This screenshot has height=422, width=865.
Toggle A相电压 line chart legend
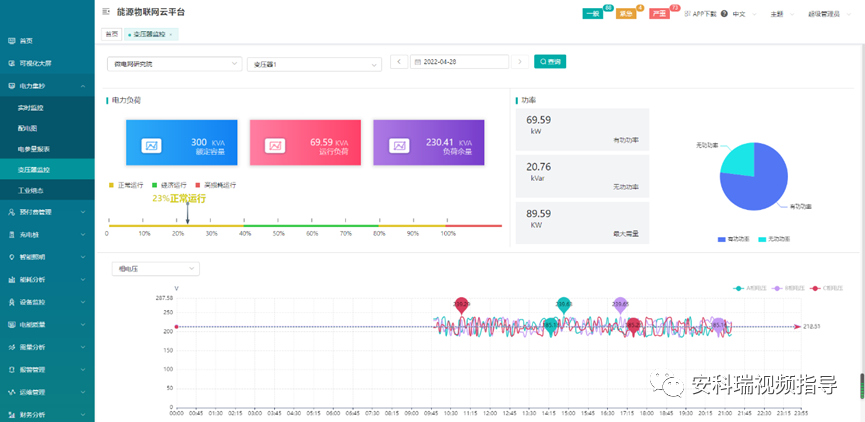[x=750, y=288]
